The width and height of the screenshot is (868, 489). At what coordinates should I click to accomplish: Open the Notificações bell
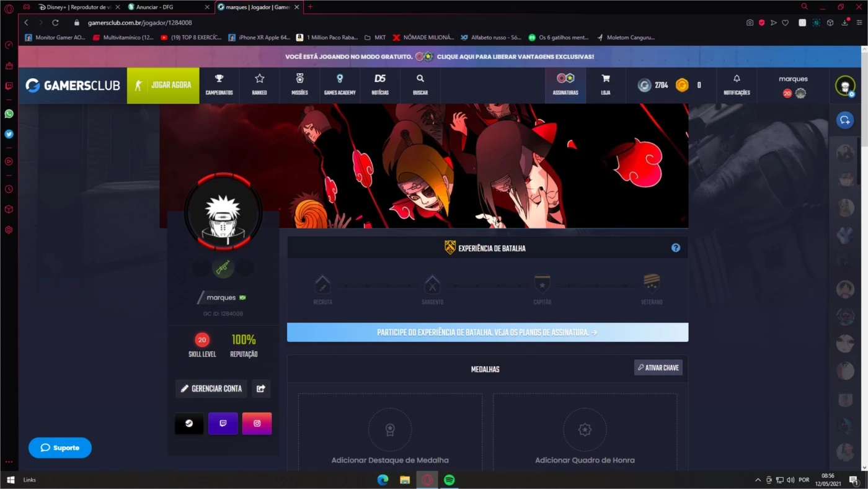pyautogui.click(x=737, y=85)
